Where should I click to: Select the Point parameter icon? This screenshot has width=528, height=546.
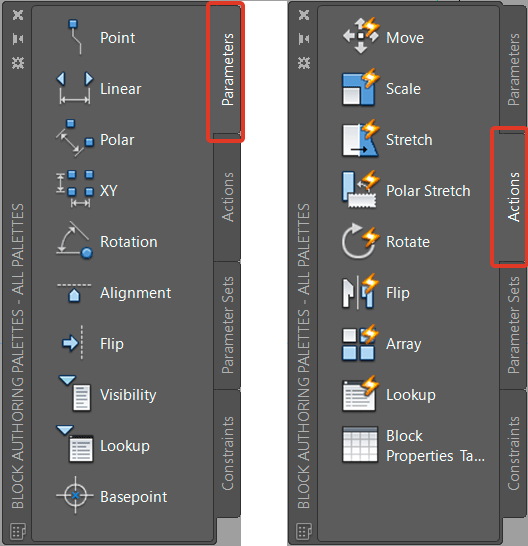(x=75, y=37)
